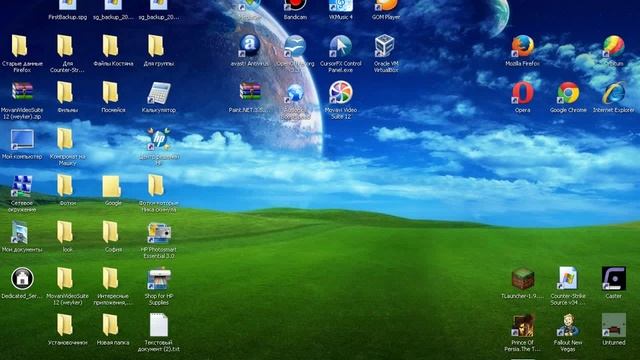
Task: Click the OpenOffice.org desktop icon
Action: coord(295,46)
